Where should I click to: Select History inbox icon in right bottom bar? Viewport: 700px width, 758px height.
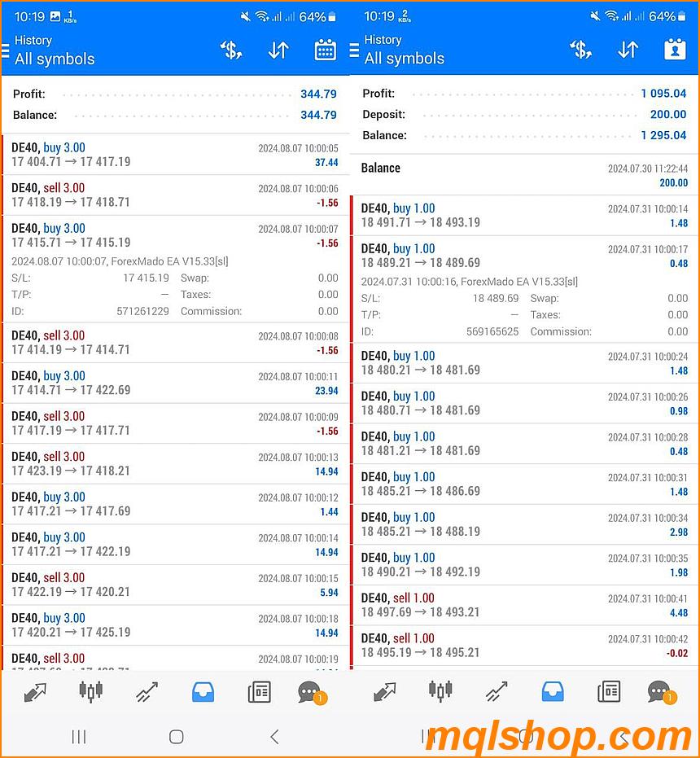553,692
